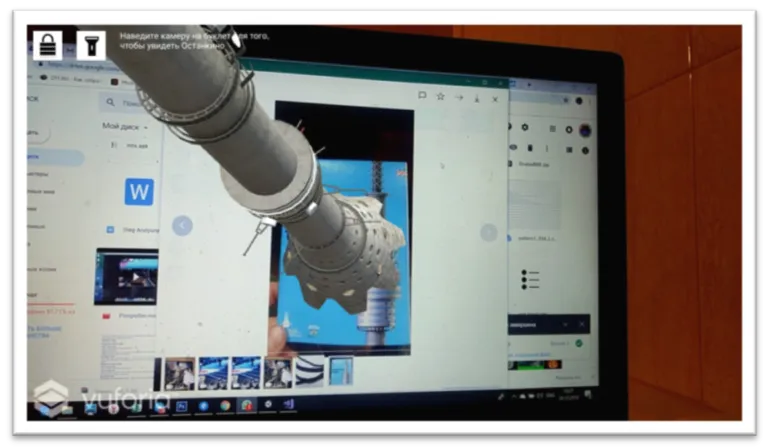Open Chrome from the taskbar
Screen dimensions: 766x447
pos(225,405)
